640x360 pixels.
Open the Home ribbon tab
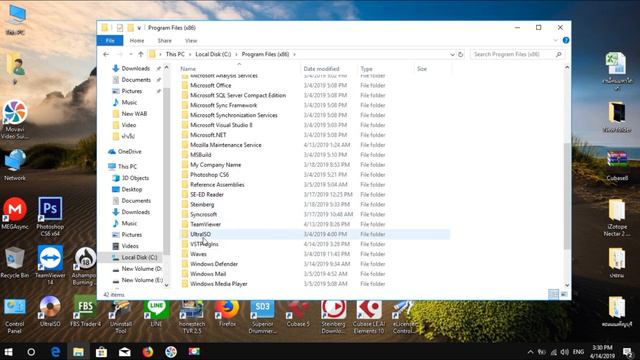pos(137,41)
